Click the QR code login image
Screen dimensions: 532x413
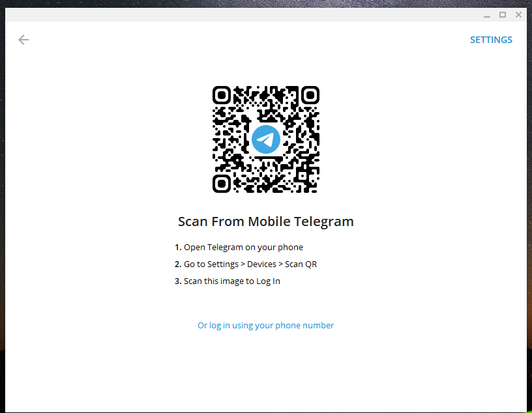[x=265, y=139]
